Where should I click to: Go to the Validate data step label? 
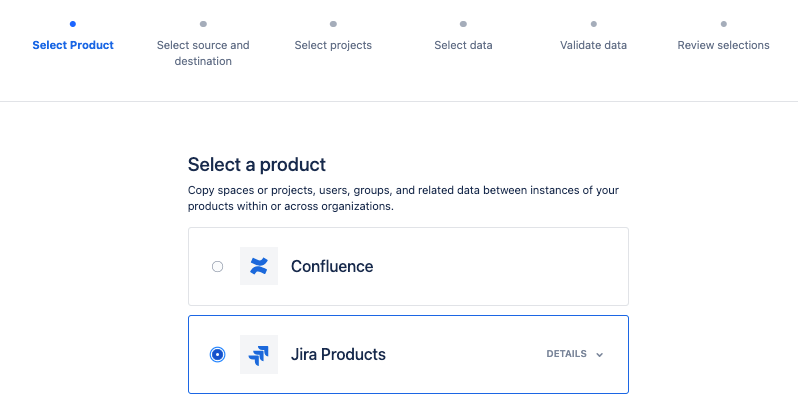point(593,45)
